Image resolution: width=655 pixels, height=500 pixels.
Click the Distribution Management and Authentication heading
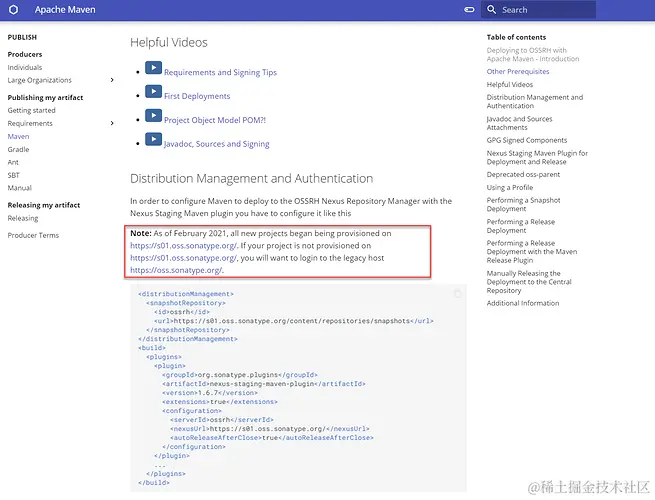click(251, 178)
